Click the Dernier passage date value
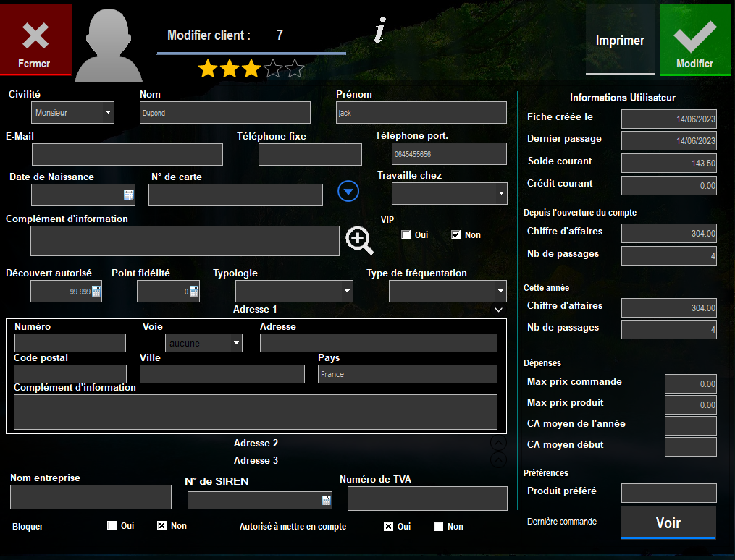The width and height of the screenshot is (735, 560). point(669,140)
